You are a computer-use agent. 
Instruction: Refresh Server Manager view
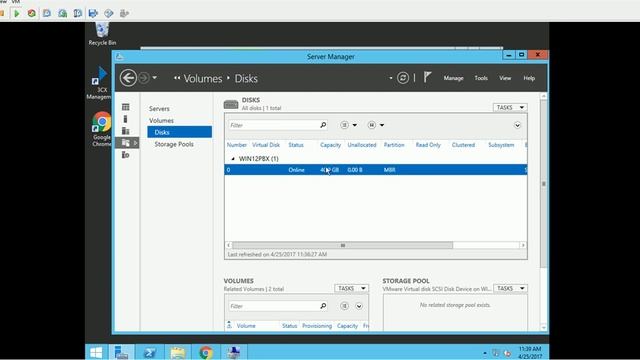(403, 78)
